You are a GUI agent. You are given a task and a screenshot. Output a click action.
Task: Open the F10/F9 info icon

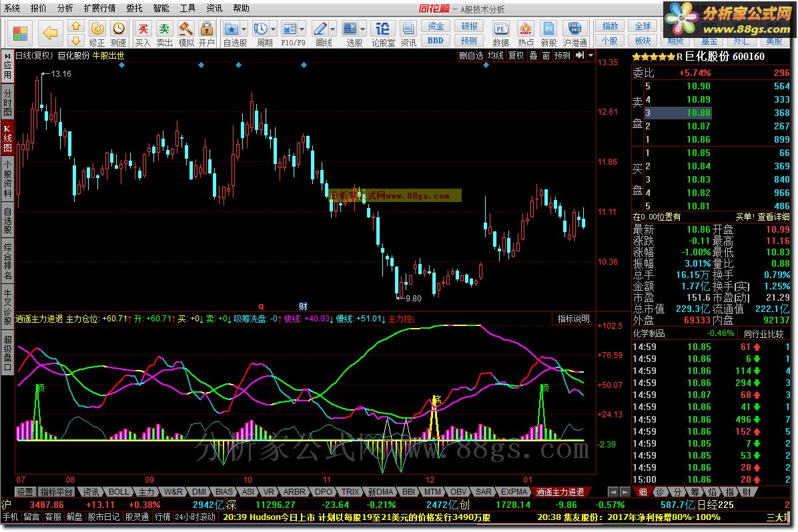289,29
